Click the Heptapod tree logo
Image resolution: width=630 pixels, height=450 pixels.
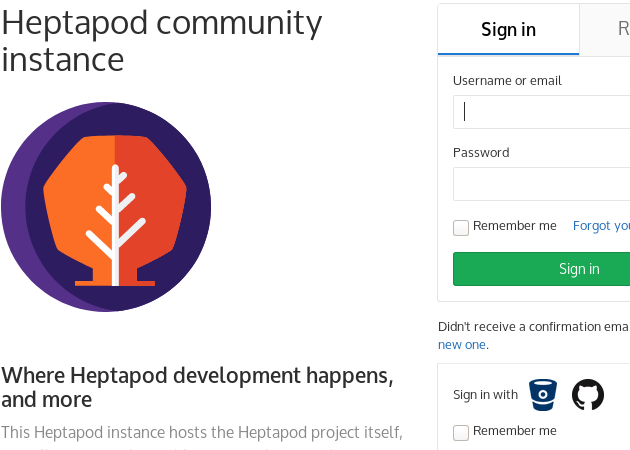click(106, 207)
